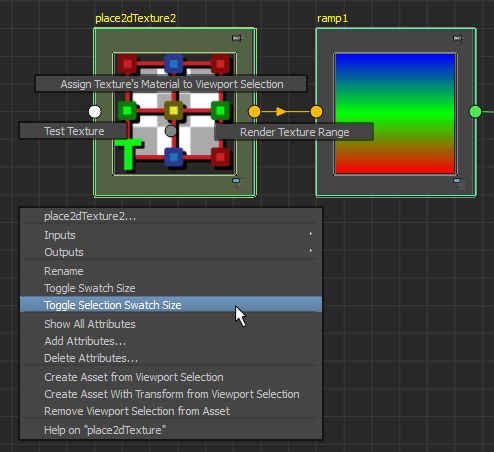Click green output port of ramp1

[475, 112]
